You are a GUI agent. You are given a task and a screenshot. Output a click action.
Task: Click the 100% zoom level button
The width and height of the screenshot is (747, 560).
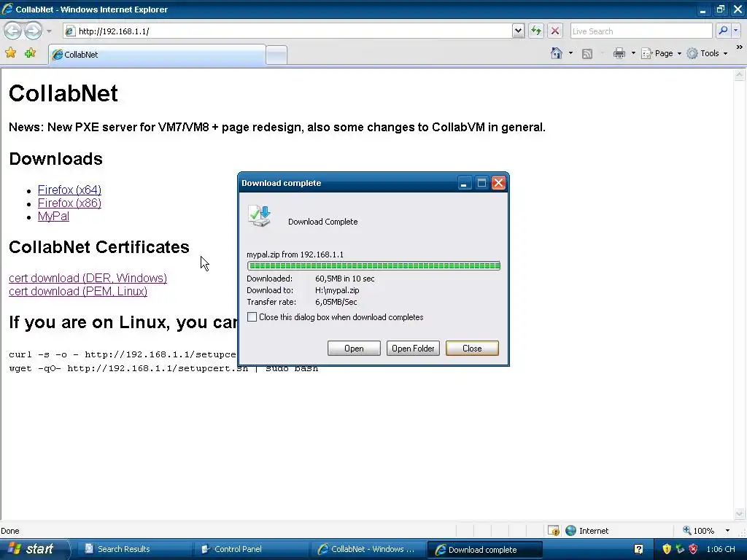(x=699, y=531)
